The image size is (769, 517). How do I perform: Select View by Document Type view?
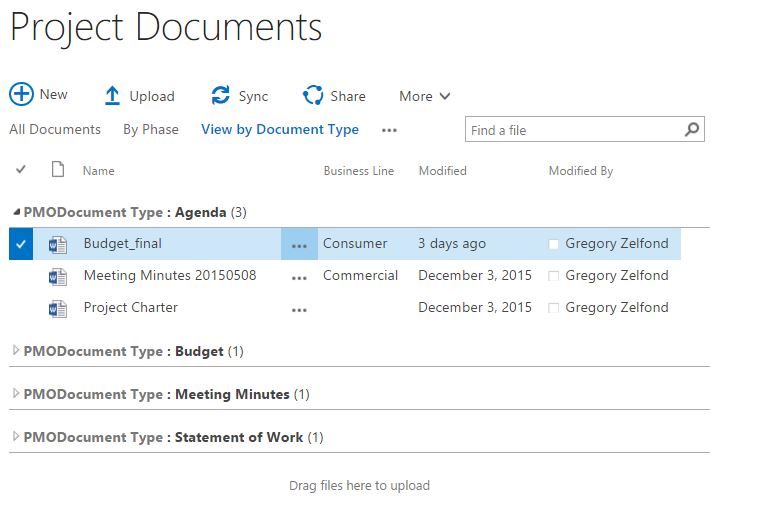pos(280,129)
